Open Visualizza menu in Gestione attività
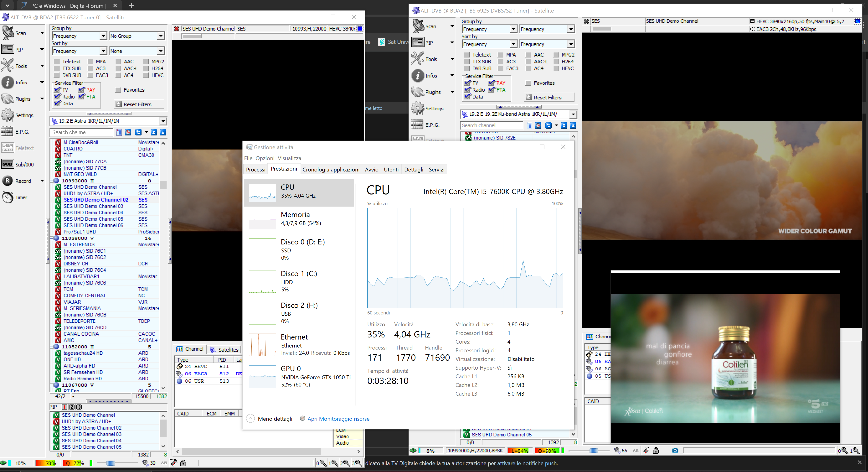 tap(289, 158)
